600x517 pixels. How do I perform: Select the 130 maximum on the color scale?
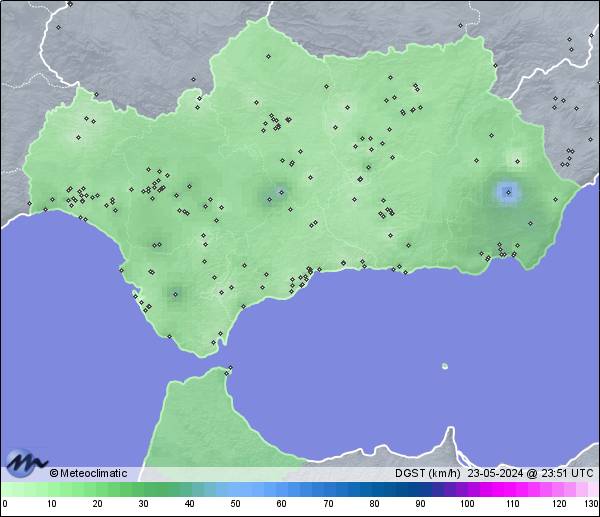coord(591,503)
